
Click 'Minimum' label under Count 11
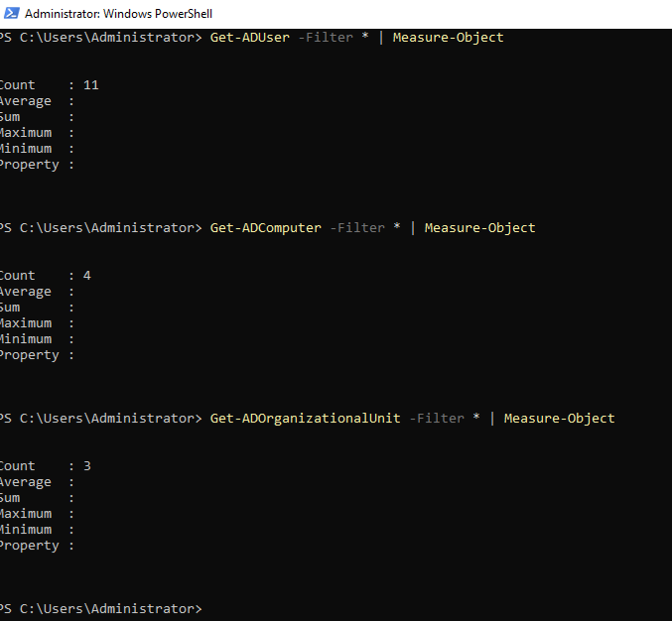[x=26, y=149]
